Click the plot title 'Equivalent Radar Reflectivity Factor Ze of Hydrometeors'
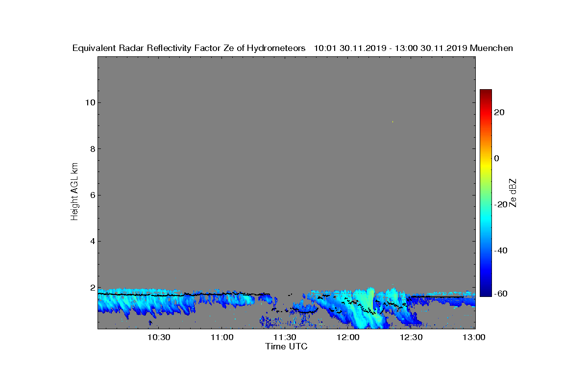Viewport: 588px width, 392px height. click(x=189, y=48)
